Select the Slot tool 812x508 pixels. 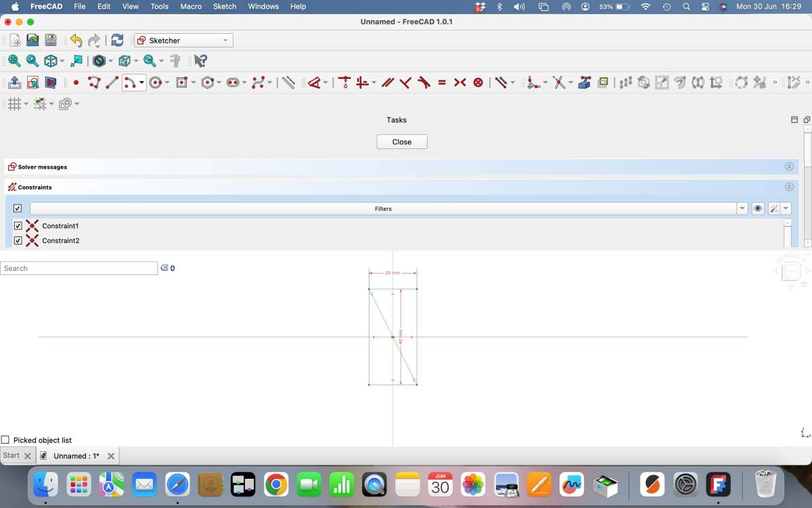pyautogui.click(x=233, y=83)
